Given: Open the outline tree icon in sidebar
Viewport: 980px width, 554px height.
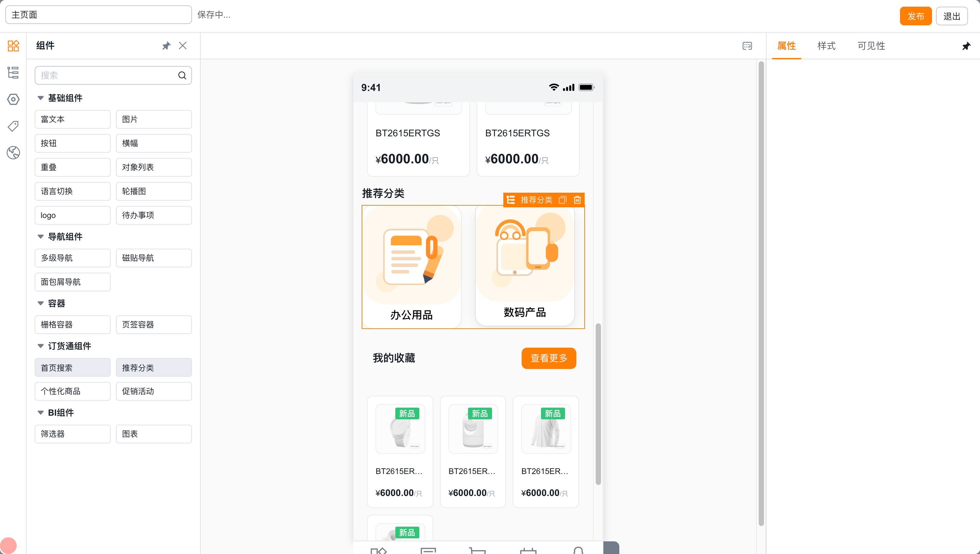Looking at the screenshot, I should pyautogui.click(x=13, y=72).
